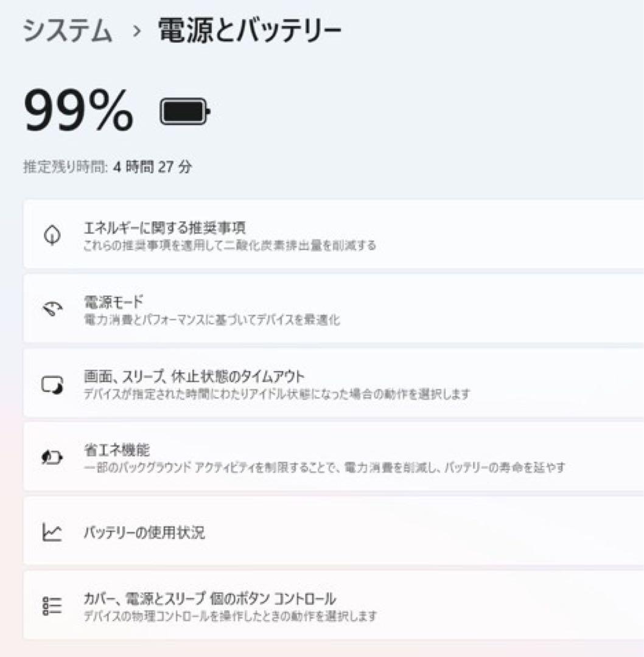Click the chart icon for バッテリーの使用状況

(52, 532)
